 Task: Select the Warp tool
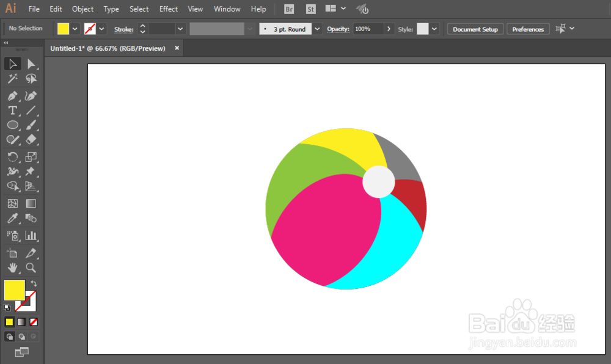[x=12, y=171]
